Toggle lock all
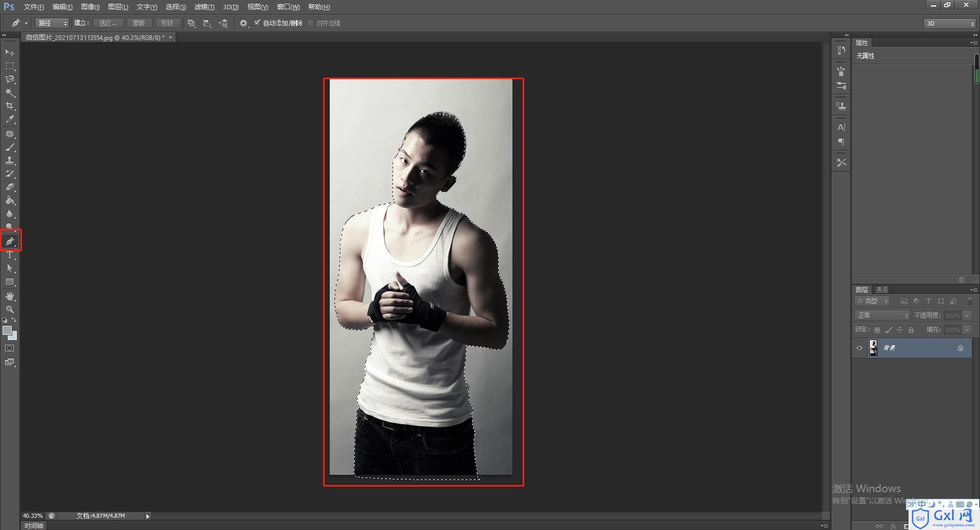 (911, 330)
